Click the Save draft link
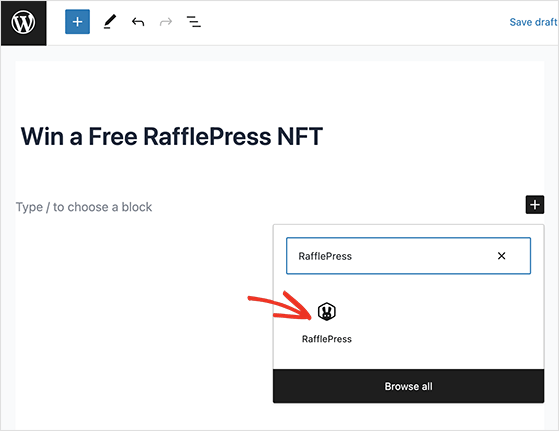 coord(533,22)
